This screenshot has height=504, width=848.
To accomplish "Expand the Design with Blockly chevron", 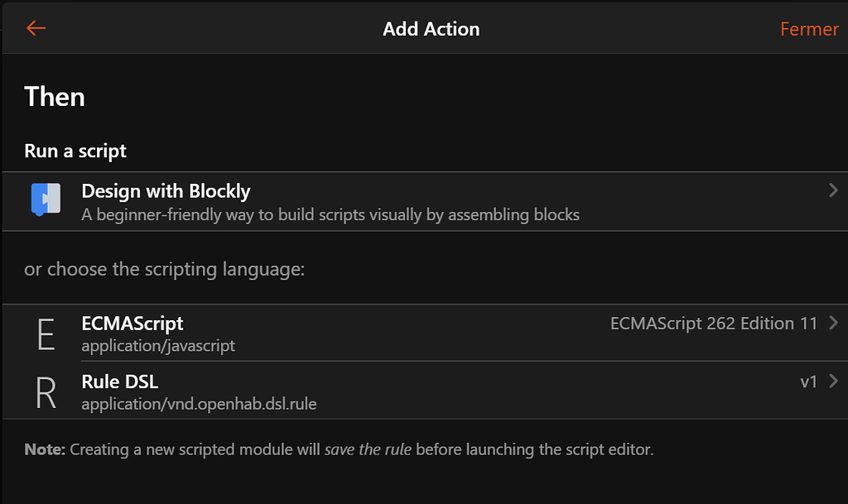I will pyautogui.click(x=832, y=190).
